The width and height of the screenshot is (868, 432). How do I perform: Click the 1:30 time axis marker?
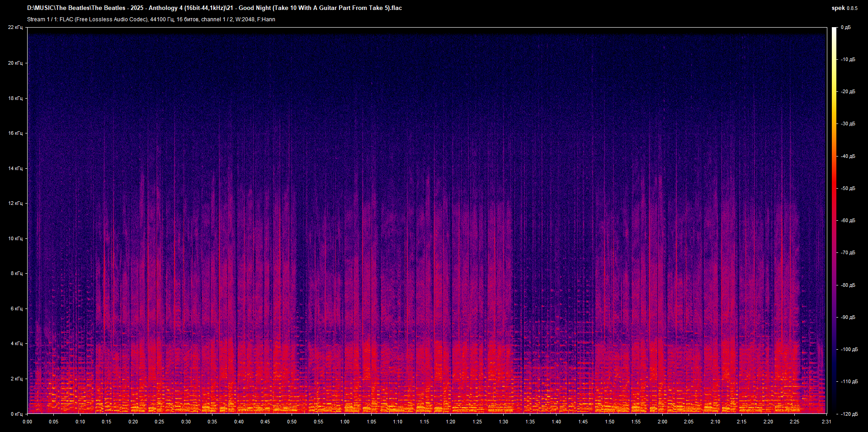tap(503, 422)
